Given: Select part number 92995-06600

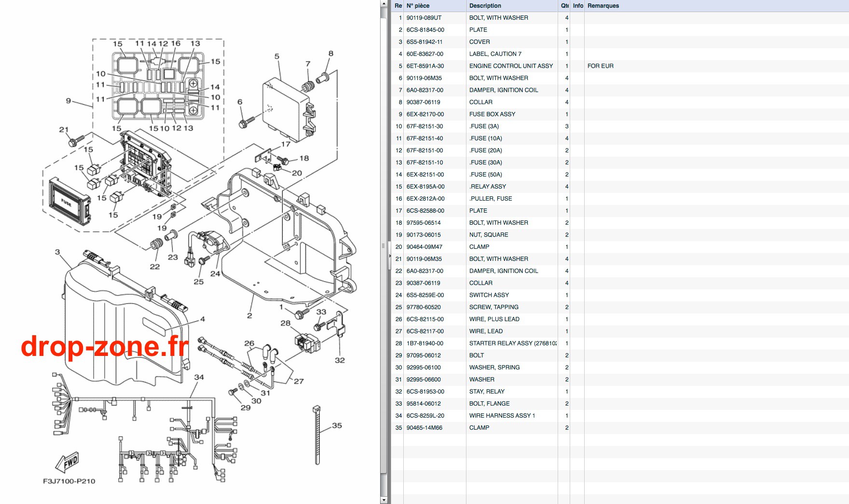Looking at the screenshot, I should click(424, 380).
